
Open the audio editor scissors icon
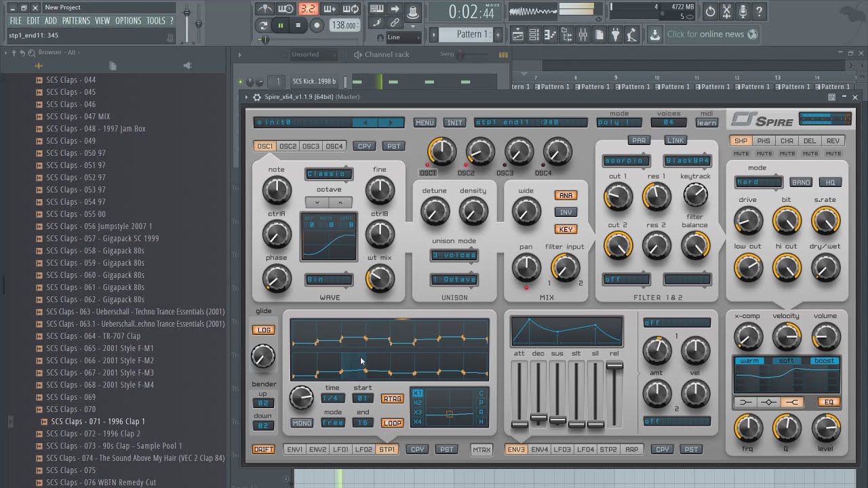[x=726, y=12]
